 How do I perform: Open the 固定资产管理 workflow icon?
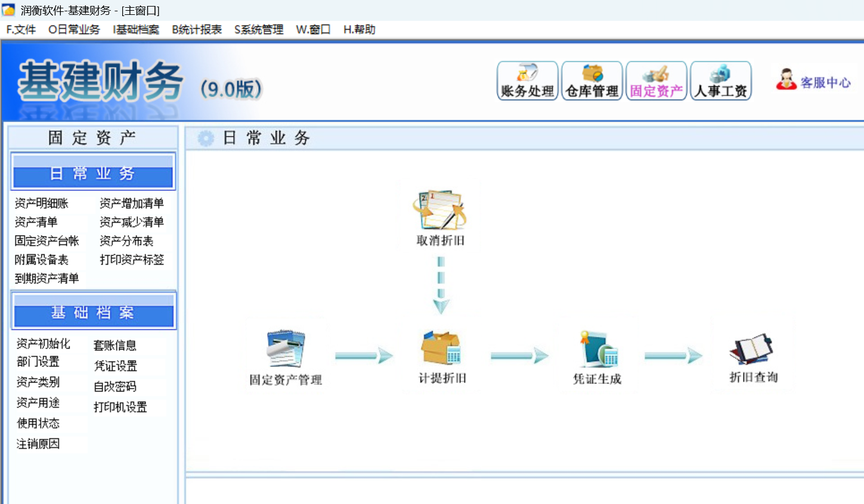(286, 357)
